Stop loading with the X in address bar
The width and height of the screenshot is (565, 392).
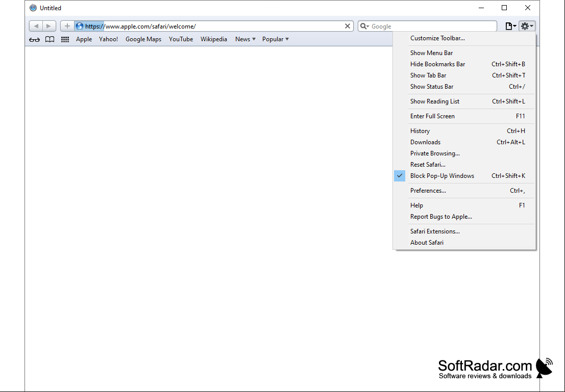pos(348,27)
